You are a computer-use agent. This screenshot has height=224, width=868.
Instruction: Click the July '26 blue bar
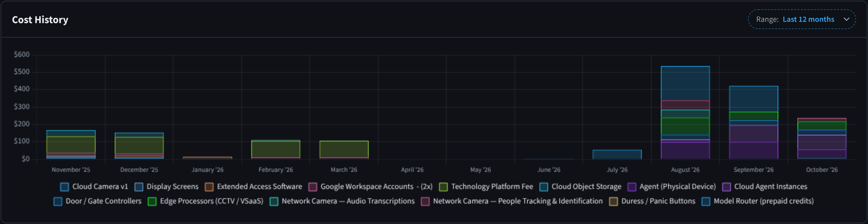click(x=617, y=154)
